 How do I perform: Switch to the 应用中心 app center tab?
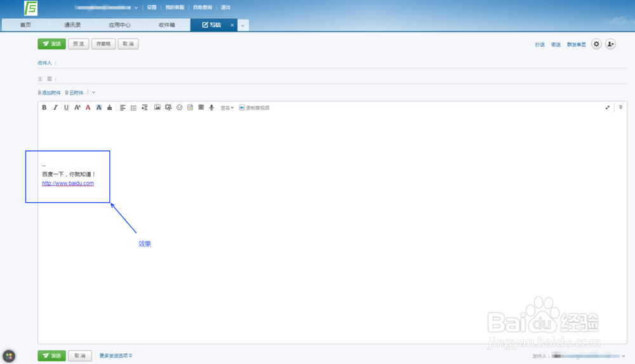(119, 25)
